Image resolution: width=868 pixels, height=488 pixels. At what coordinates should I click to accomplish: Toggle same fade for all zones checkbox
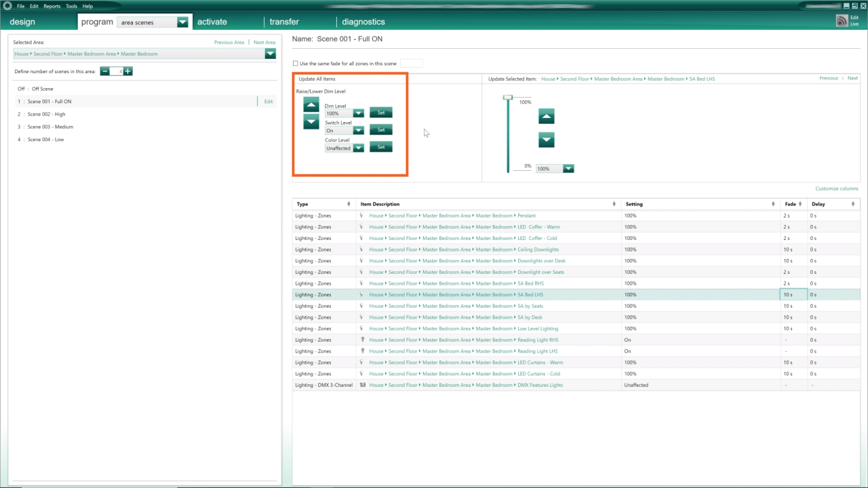pyautogui.click(x=296, y=63)
